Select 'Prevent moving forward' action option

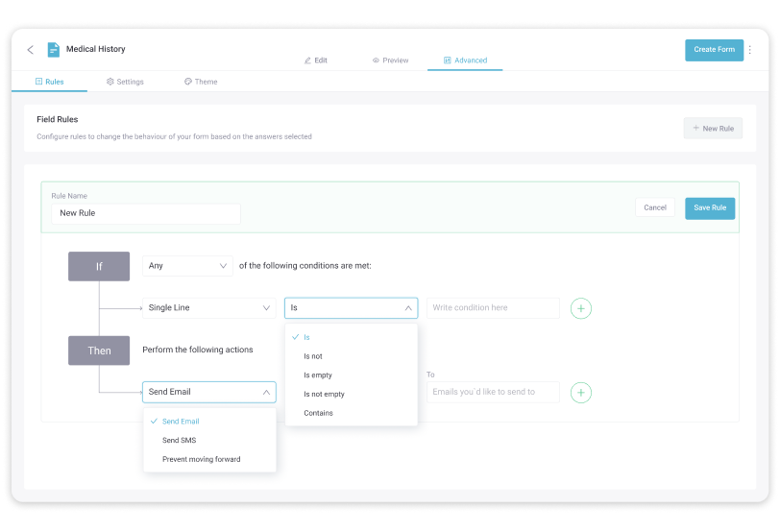tap(201, 459)
